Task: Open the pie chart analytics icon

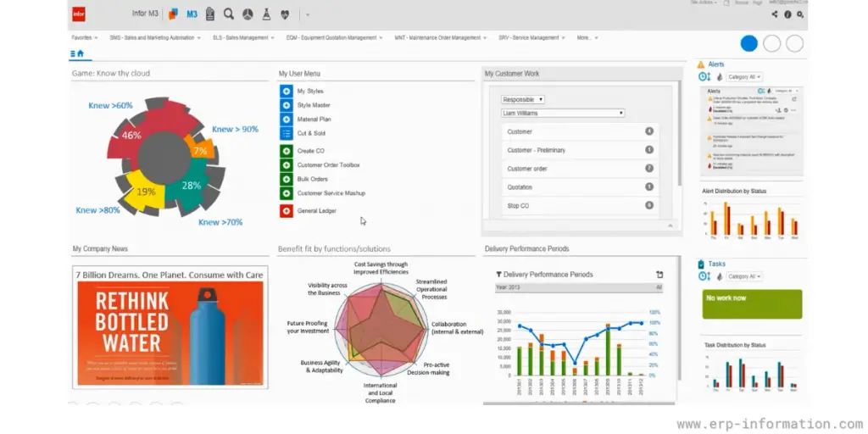Action: tap(248, 14)
